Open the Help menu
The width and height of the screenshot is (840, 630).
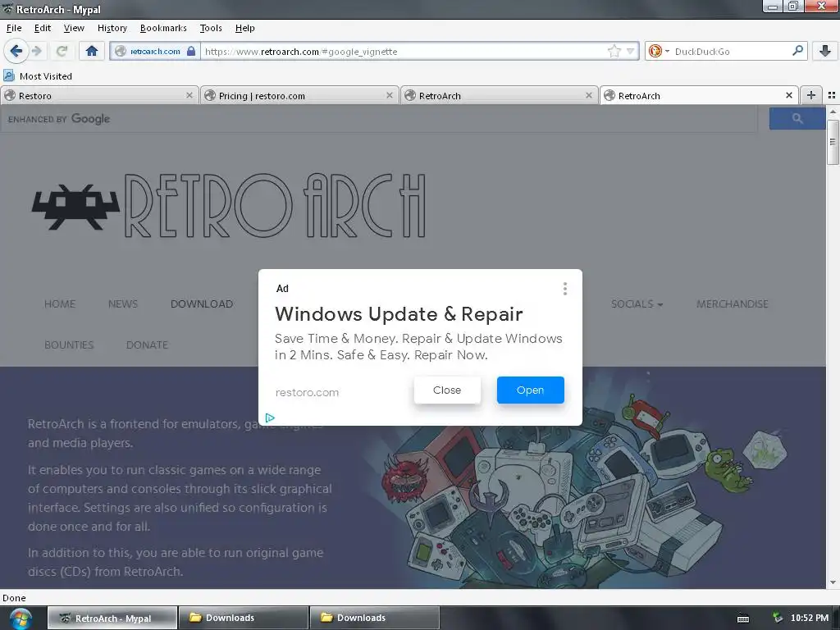[244, 28]
